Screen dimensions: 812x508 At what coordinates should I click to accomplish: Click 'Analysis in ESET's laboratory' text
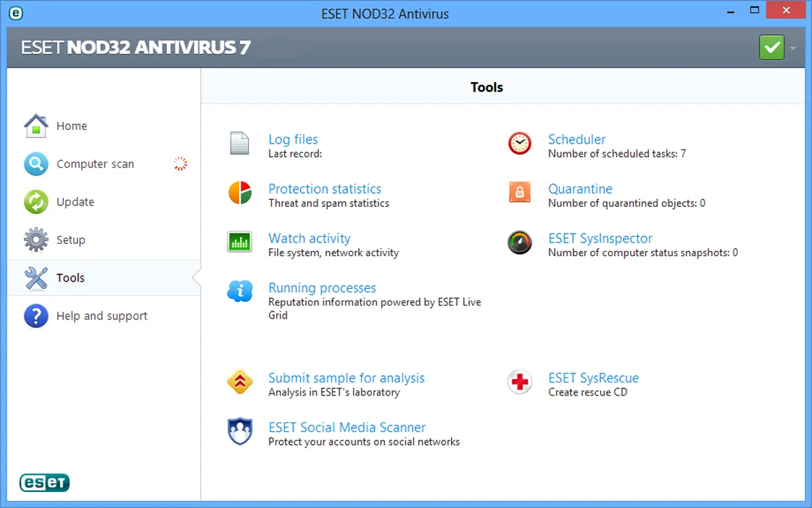coord(334,393)
